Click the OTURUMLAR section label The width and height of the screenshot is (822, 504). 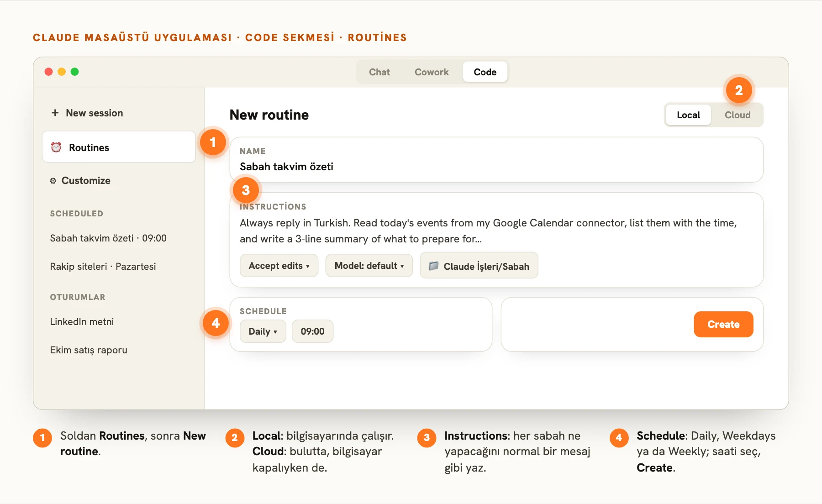pos(78,297)
